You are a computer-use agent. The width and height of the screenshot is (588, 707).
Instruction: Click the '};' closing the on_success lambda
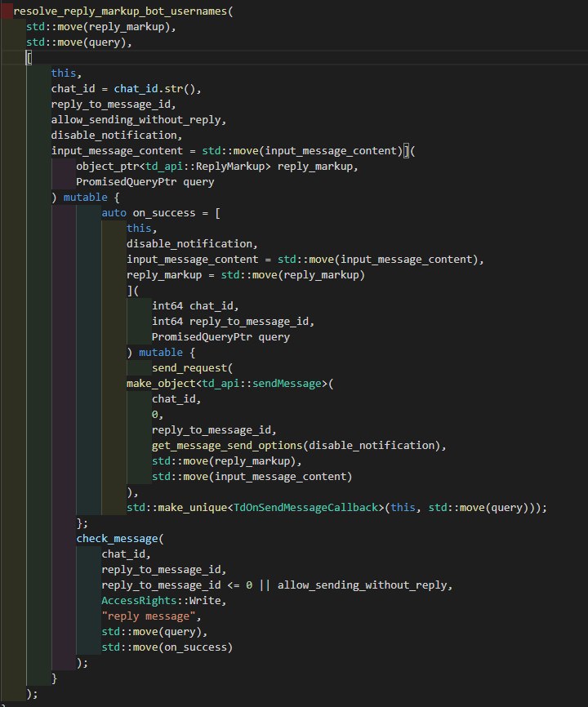pyautogui.click(x=82, y=523)
